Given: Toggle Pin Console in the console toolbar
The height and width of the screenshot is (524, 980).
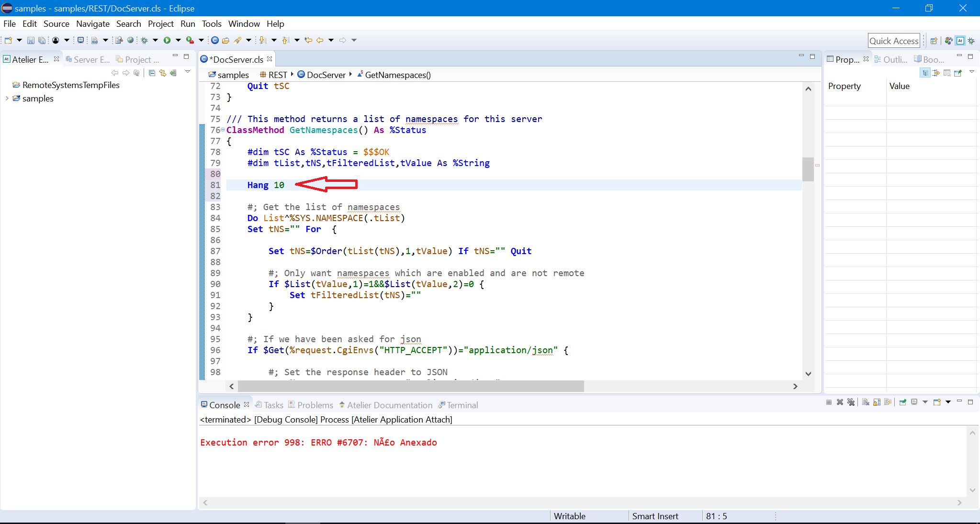Looking at the screenshot, I should pos(902,402).
